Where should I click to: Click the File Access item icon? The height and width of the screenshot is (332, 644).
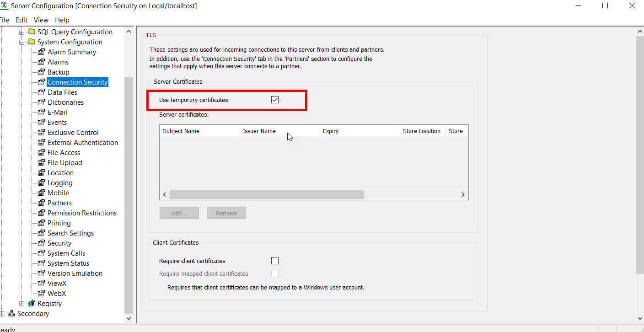(x=41, y=153)
